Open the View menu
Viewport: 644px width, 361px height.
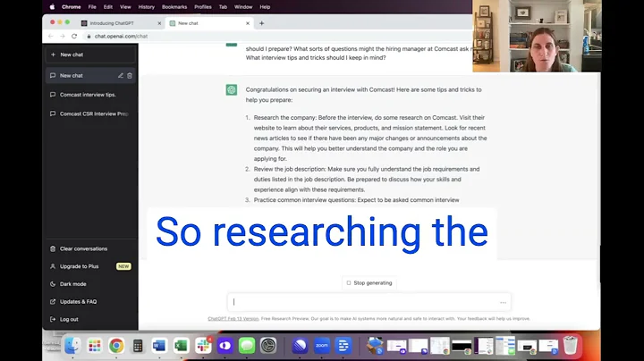click(x=125, y=7)
